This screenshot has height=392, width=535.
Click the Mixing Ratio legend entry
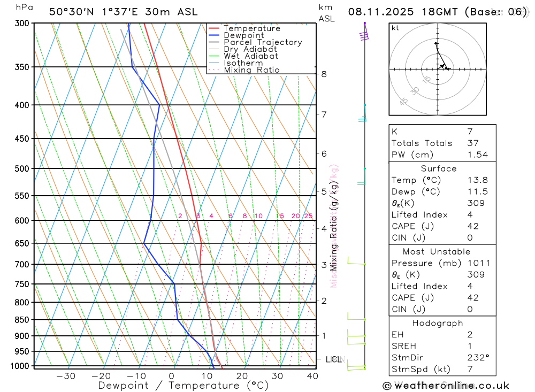tap(252, 70)
